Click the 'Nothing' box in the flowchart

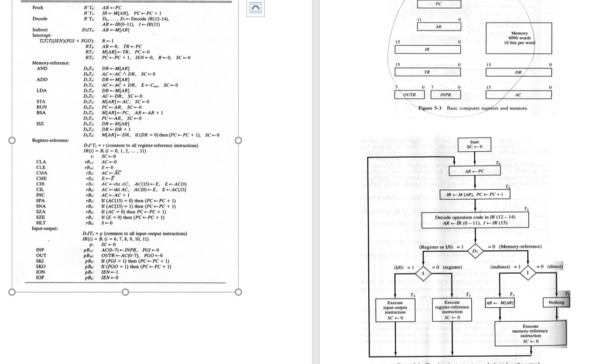(556, 302)
